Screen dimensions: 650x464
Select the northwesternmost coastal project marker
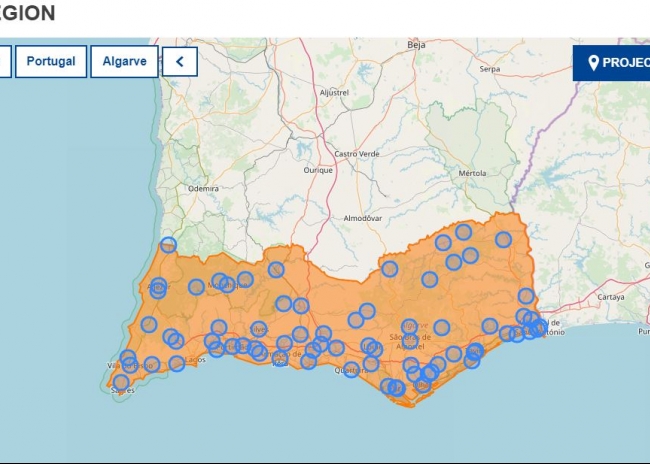(x=168, y=245)
